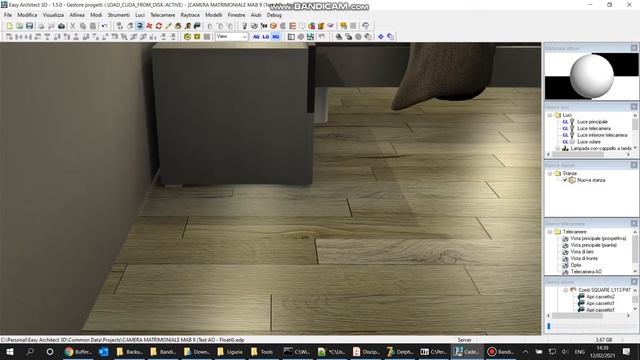This screenshot has height=360, width=640.
Task: Click the red circular rotate icon
Action: [x=159, y=26]
